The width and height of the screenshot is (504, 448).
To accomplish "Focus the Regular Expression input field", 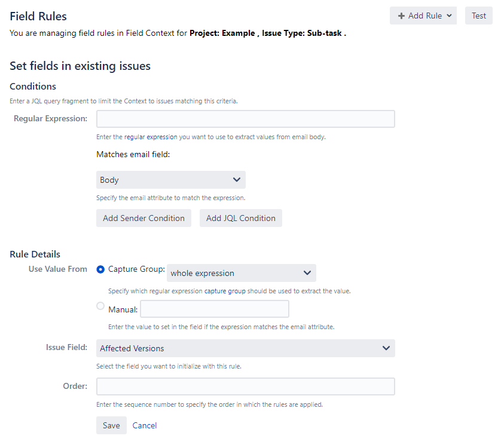I will [246, 119].
